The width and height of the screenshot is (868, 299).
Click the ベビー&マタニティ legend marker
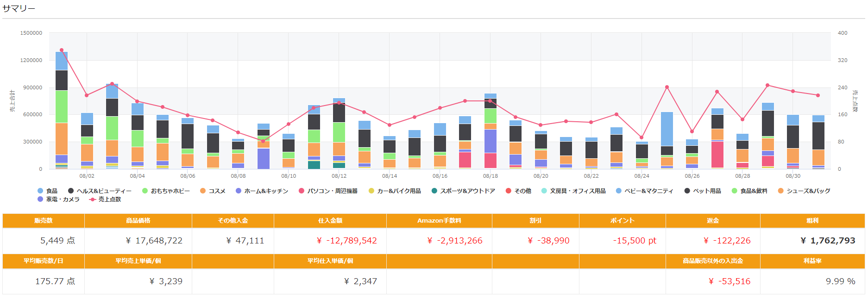[619, 191]
